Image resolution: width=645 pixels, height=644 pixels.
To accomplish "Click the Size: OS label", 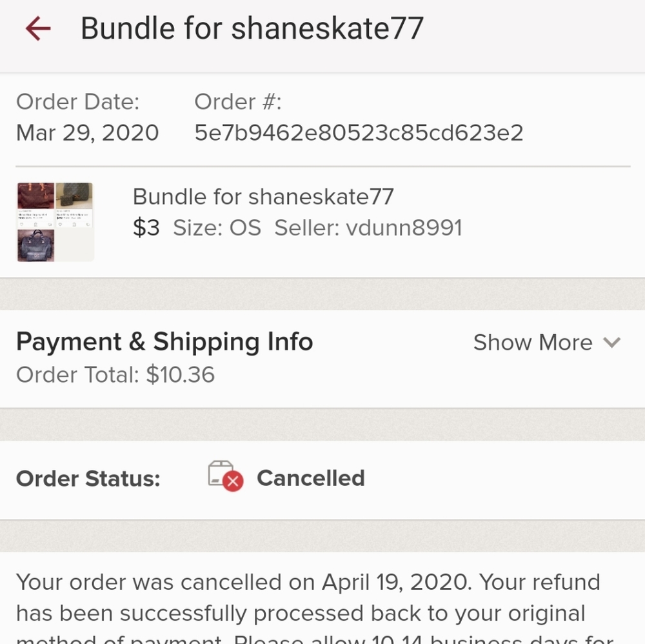I will tap(217, 228).
